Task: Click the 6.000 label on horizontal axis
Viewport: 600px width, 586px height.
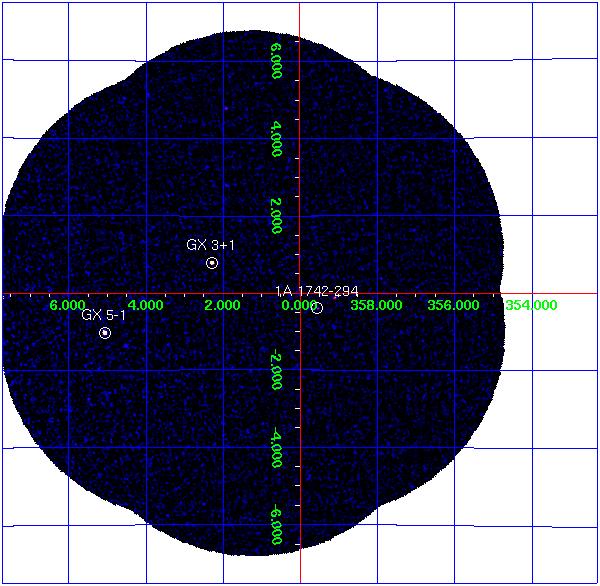Action: [68, 305]
